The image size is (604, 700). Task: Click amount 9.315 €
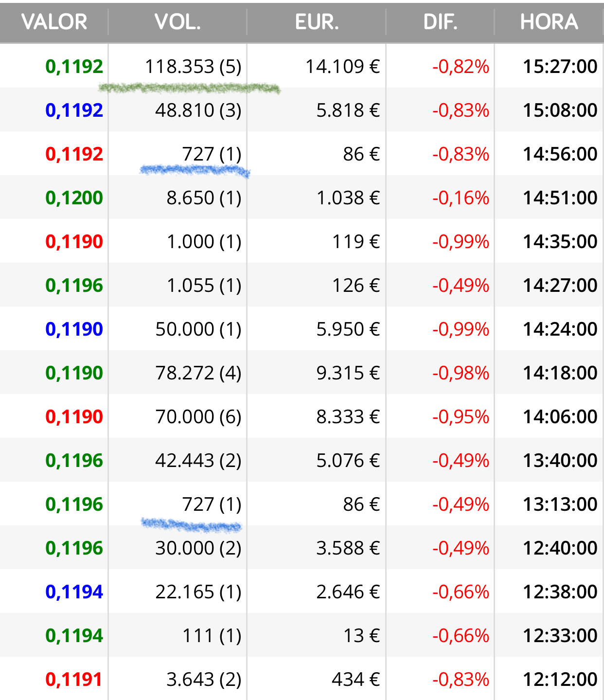348,373
